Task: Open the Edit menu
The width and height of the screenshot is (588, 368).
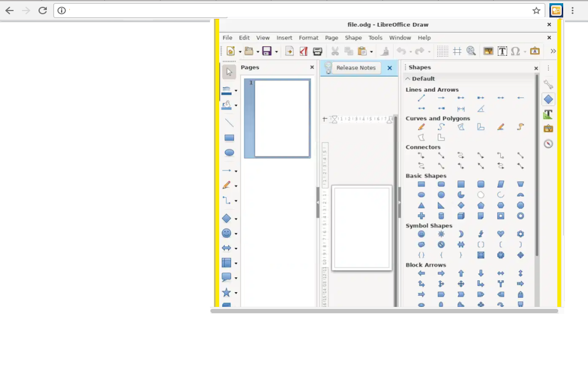Action: pyautogui.click(x=244, y=38)
